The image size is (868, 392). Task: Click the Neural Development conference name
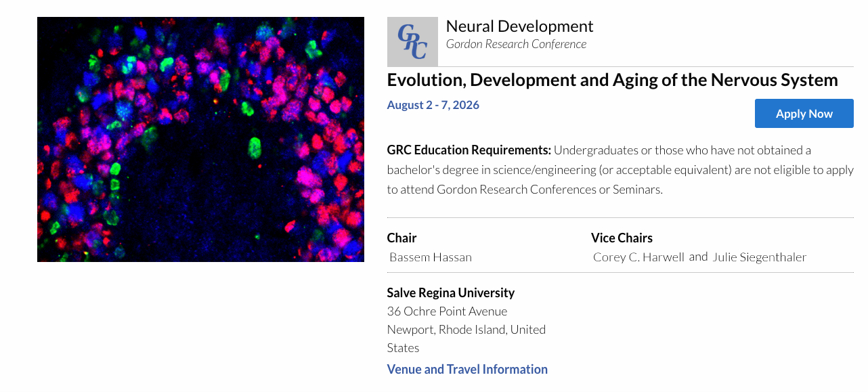tap(519, 26)
